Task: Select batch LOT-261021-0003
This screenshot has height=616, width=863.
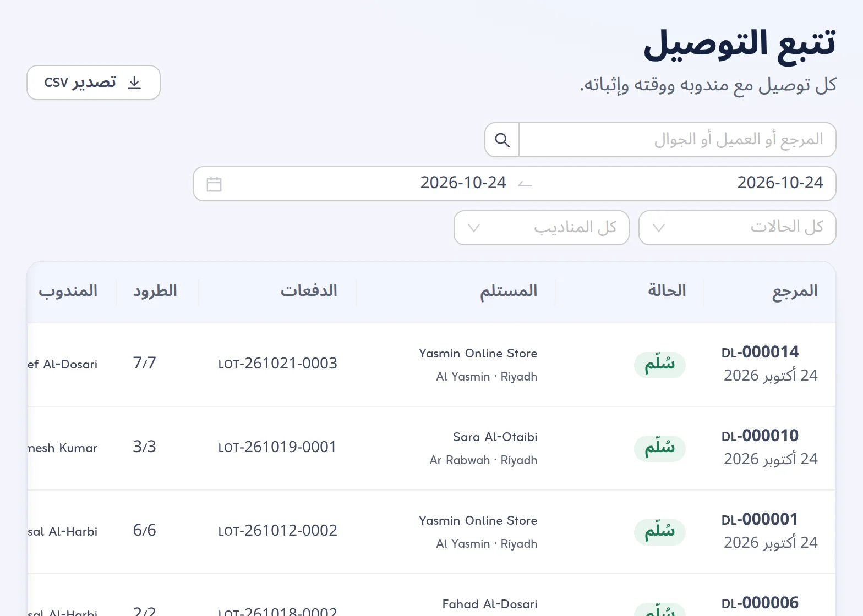Action: click(278, 364)
